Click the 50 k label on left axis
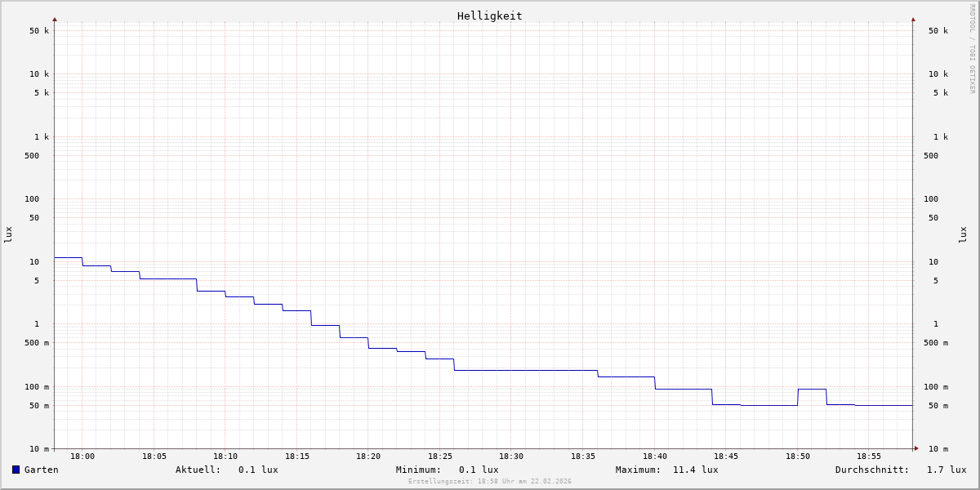 [x=39, y=31]
